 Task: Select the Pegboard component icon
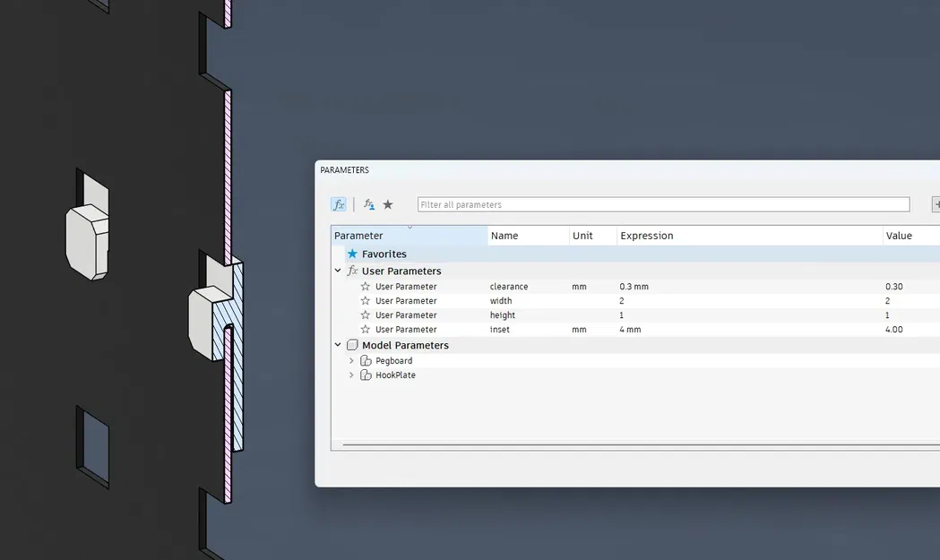click(x=366, y=361)
